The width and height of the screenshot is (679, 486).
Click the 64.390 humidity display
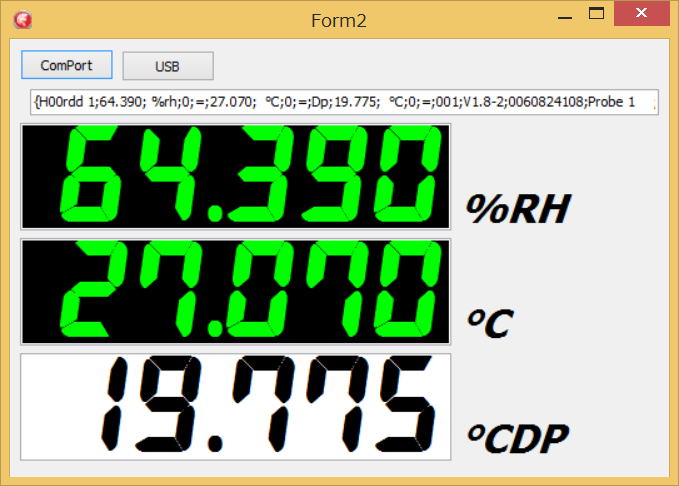[x=236, y=176]
